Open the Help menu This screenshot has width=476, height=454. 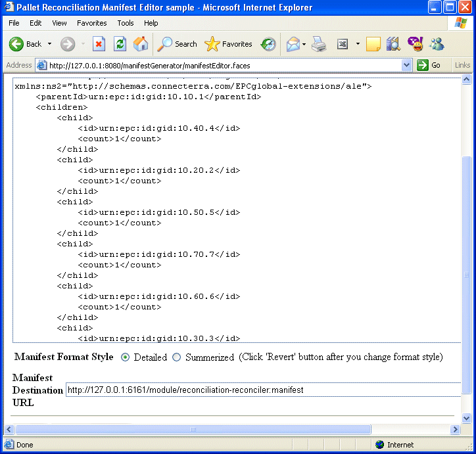pyautogui.click(x=151, y=23)
